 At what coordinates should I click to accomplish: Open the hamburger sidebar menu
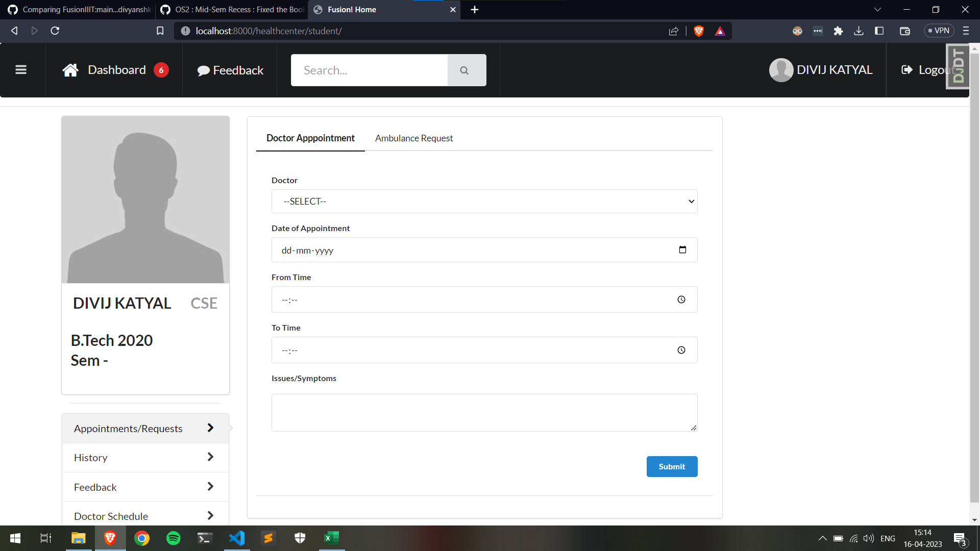point(21,70)
